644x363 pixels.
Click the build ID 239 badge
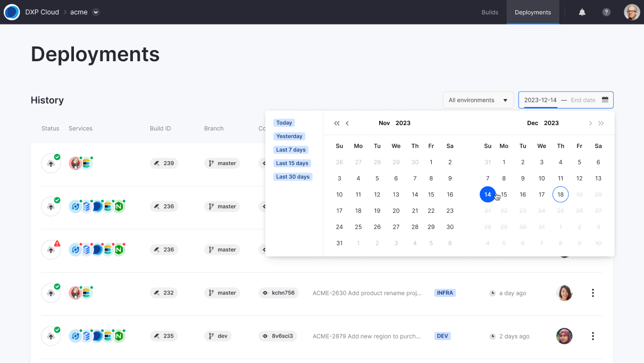164,163
